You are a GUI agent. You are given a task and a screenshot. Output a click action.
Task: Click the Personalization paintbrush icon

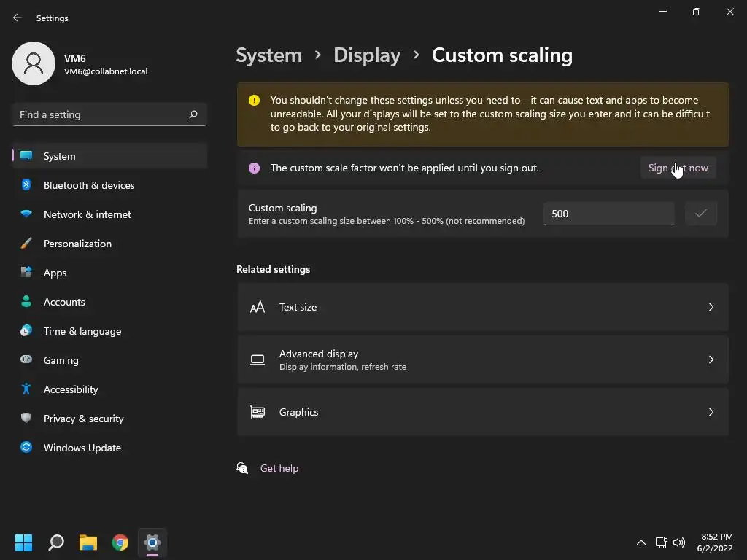point(26,244)
